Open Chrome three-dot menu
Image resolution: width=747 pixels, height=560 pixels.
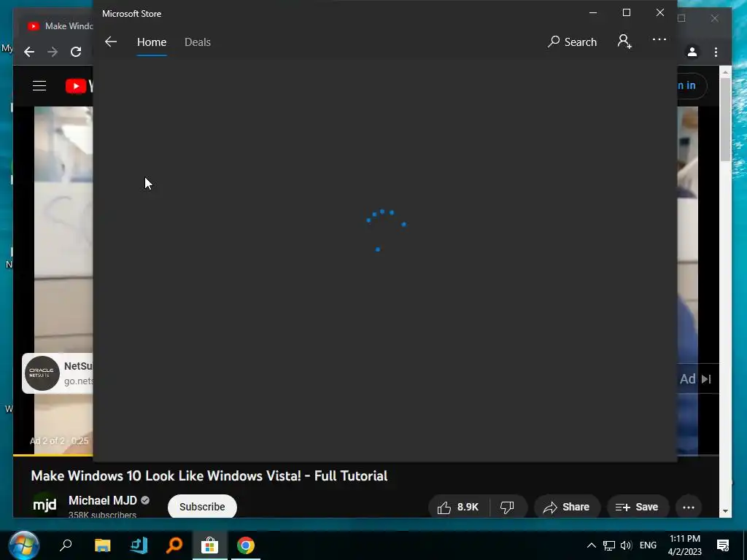pos(716,52)
